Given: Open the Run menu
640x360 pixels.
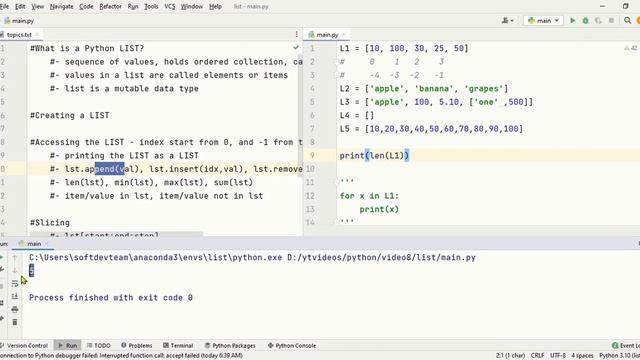Looking at the screenshot, I should [x=133, y=7].
